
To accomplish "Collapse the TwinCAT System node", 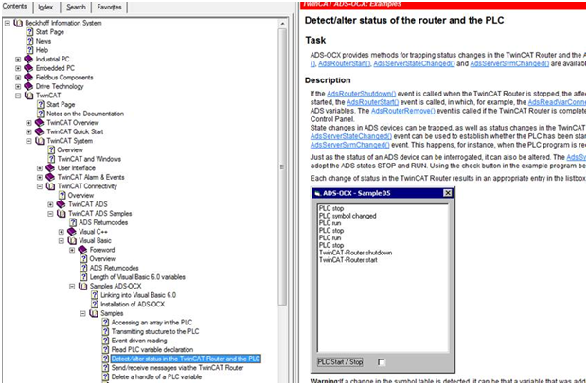I will click(28, 141).
